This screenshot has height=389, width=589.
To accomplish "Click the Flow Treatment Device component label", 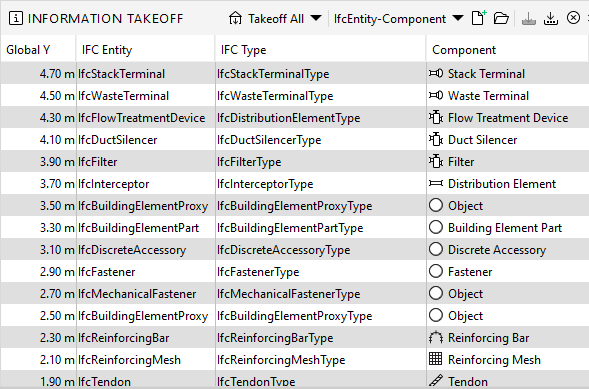I will [508, 118].
